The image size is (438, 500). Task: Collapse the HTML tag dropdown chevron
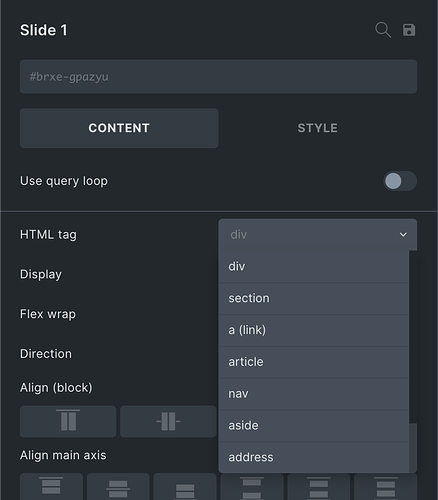pos(403,235)
